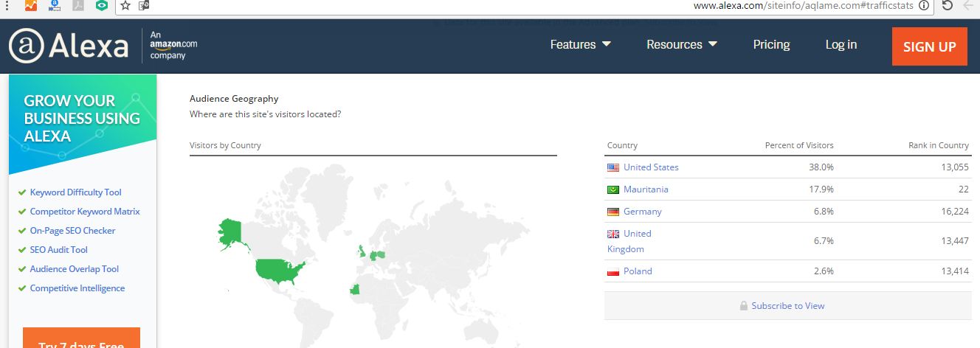This screenshot has width=980, height=348.
Task: Click Log in in the navigation bar
Action: click(x=841, y=45)
